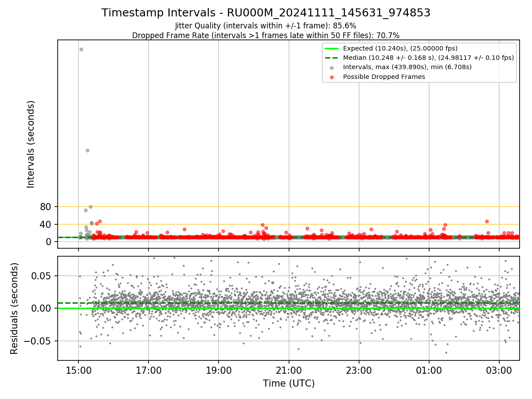The image size is (532, 399).
Task: Click the Residuals (seconds) axis label
Action: pyautogui.click(x=15, y=308)
